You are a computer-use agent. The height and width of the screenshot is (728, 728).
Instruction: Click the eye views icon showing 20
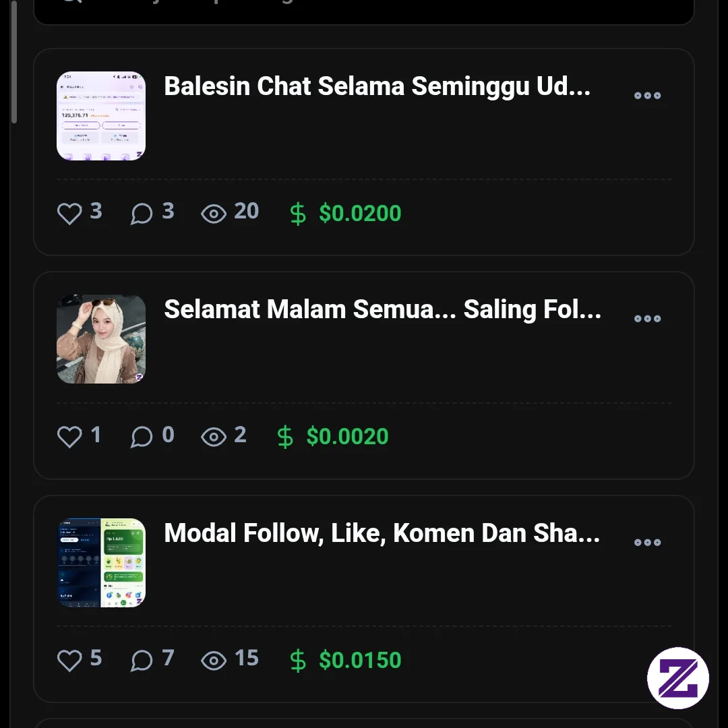(x=214, y=214)
